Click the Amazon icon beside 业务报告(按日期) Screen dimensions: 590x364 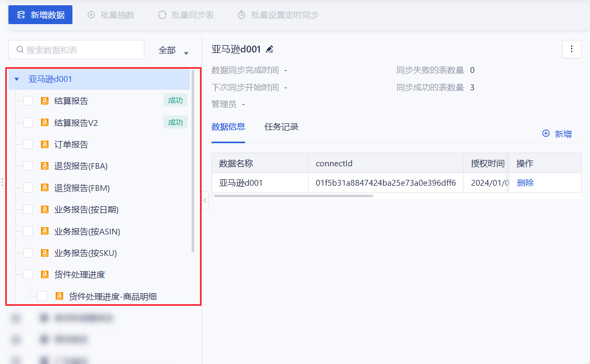(45, 209)
